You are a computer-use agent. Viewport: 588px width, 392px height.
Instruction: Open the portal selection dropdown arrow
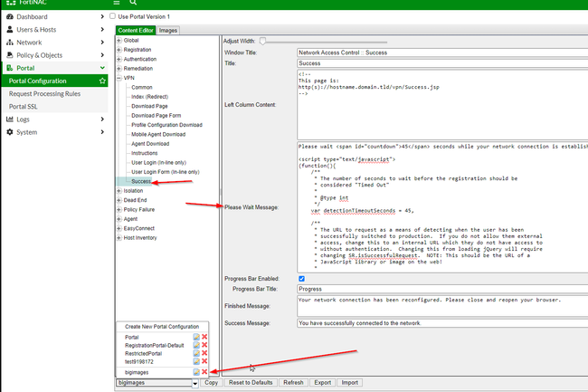coord(194,384)
